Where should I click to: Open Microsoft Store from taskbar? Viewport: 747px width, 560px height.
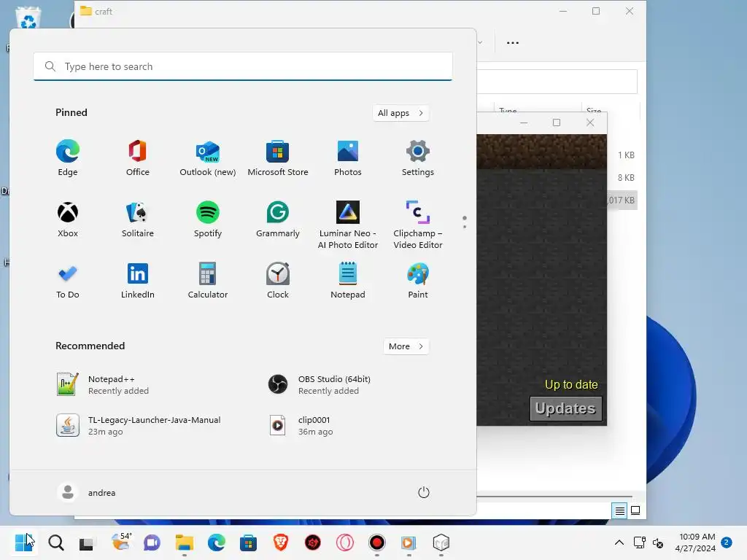point(248,542)
